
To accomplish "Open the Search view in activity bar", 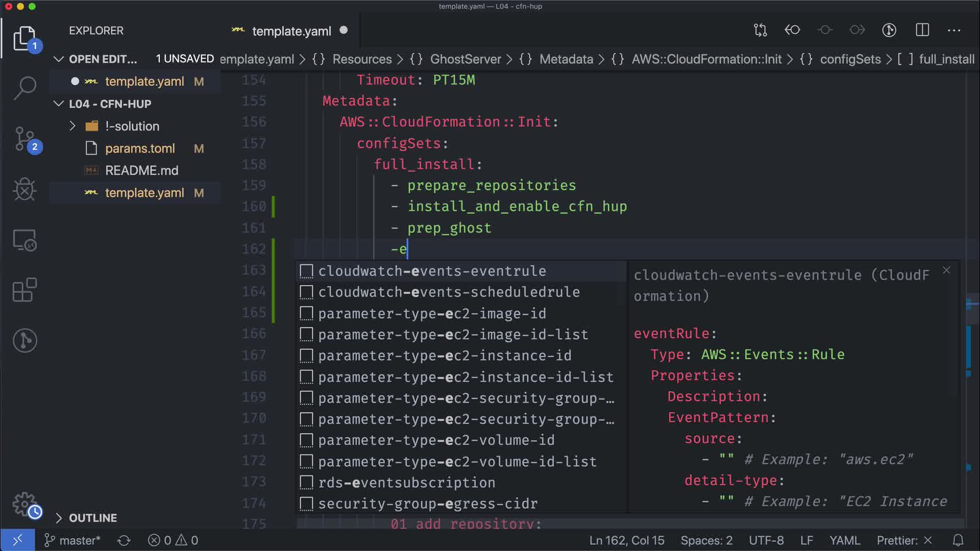I will [x=24, y=88].
